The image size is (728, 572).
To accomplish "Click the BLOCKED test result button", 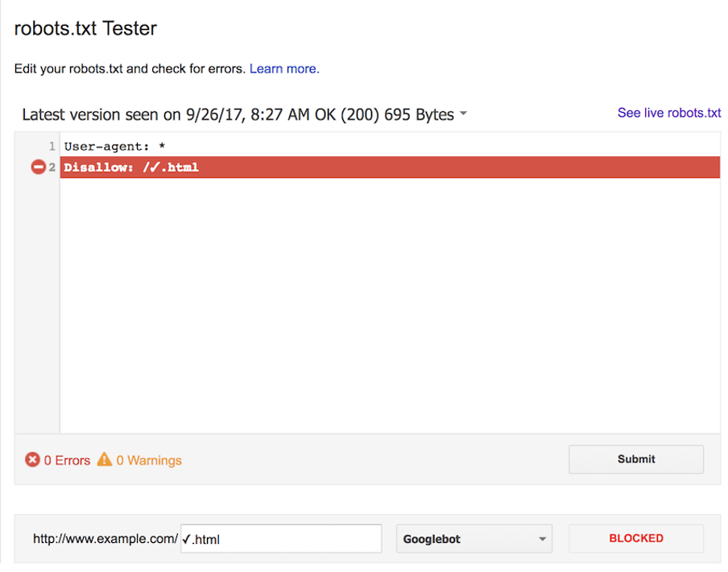I will [x=636, y=539].
